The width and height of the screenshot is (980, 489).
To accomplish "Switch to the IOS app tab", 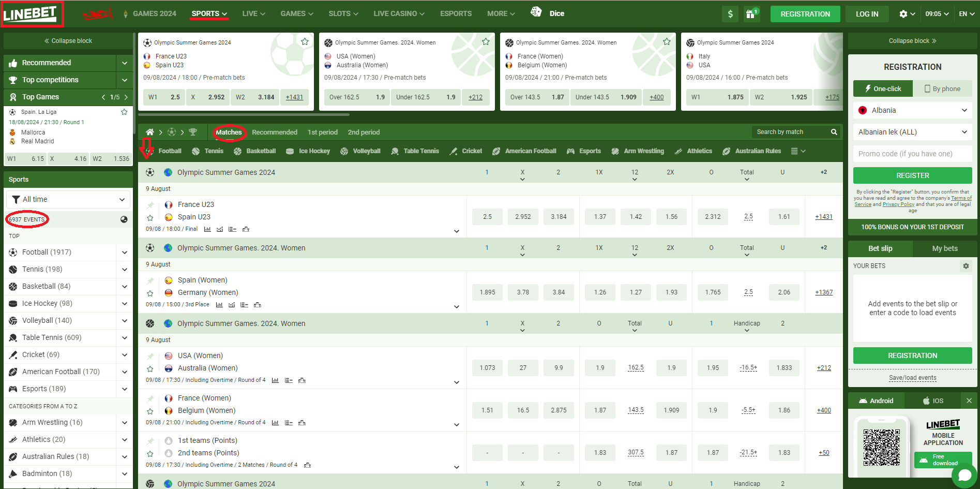I will point(933,401).
